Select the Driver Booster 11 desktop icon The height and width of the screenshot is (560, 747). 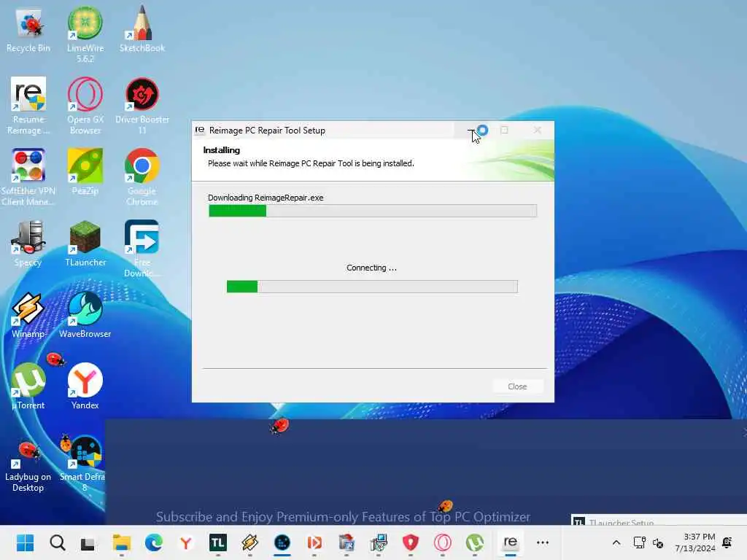[142, 106]
